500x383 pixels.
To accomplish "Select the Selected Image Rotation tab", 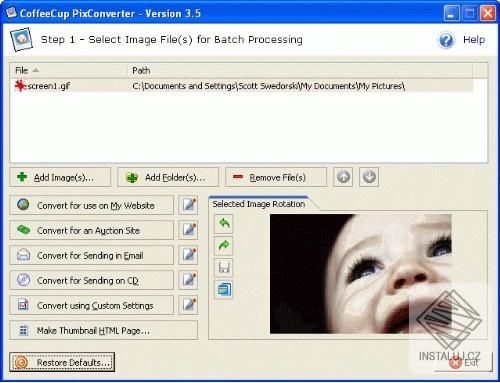I will (259, 204).
